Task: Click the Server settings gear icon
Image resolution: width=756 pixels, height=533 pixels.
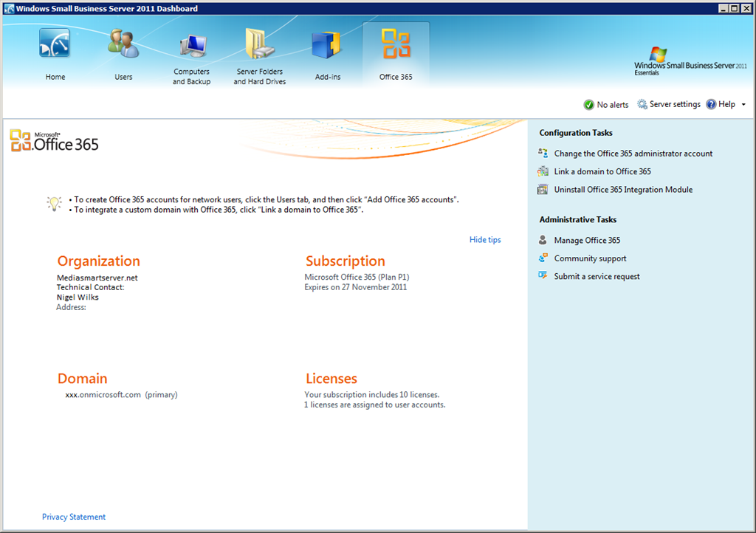Action: 642,104
